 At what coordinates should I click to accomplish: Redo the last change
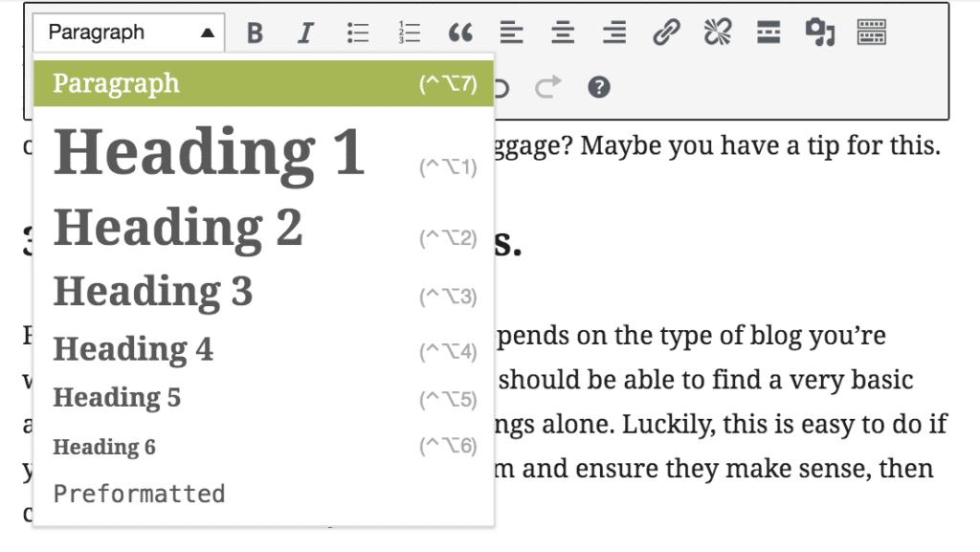coord(547,87)
